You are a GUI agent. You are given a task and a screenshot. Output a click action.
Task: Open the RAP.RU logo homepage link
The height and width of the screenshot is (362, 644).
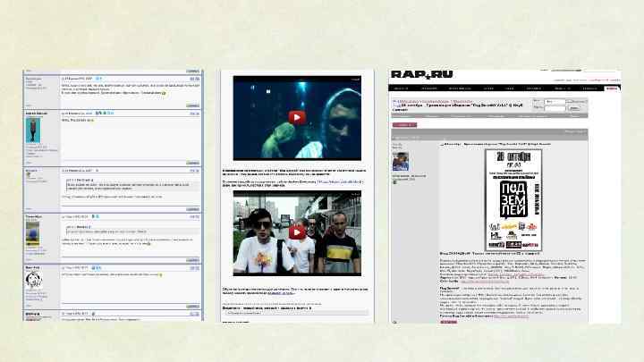point(422,74)
